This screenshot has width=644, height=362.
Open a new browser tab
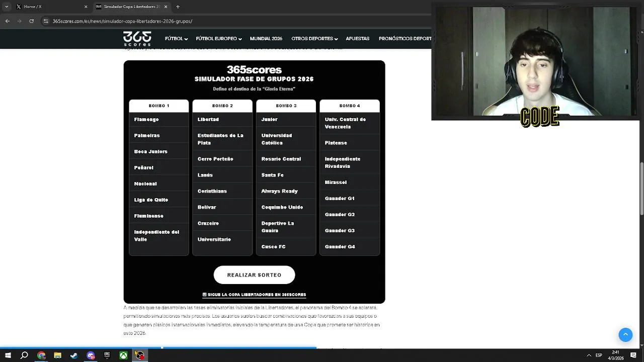[178, 7]
